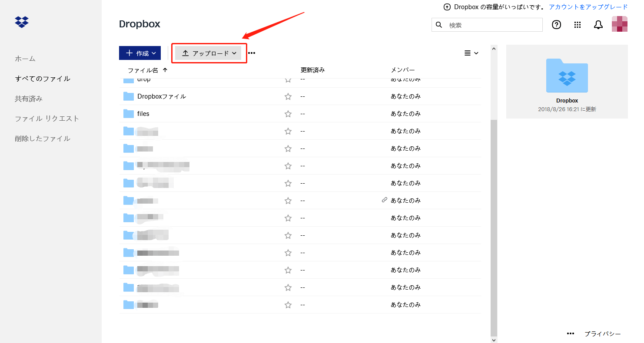Sort by the ファイル名 column header
This screenshot has width=644, height=343.
pos(147,70)
